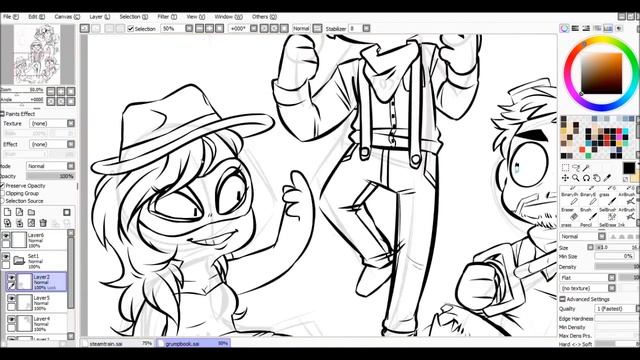This screenshot has height=360, width=640.
Task: Open the Quality dropdown
Action: click(x=617, y=309)
